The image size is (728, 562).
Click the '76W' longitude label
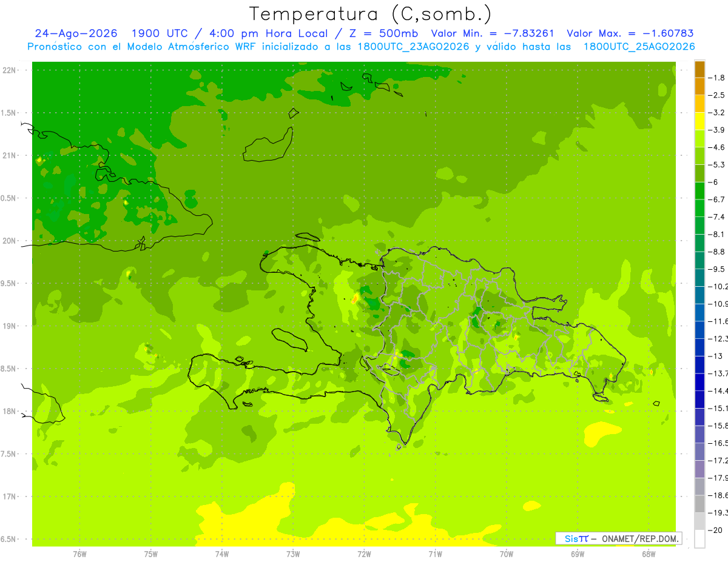point(79,554)
